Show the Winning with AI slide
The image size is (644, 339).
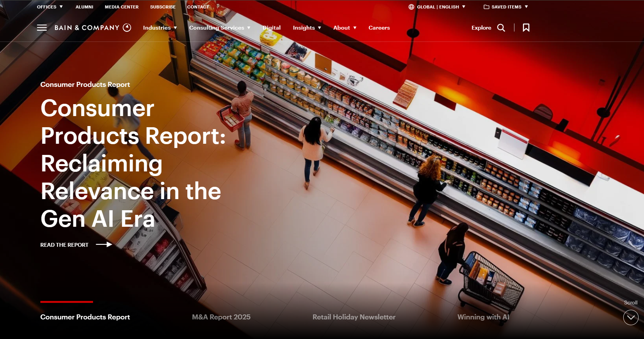tap(483, 317)
